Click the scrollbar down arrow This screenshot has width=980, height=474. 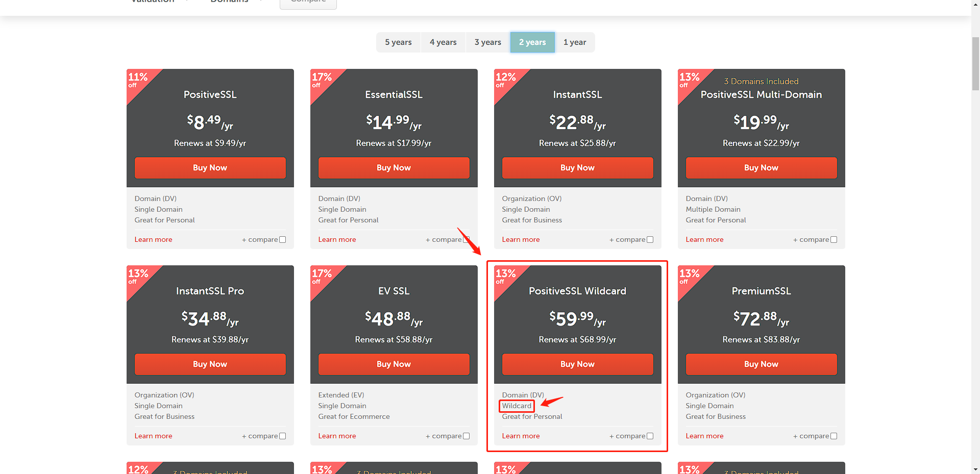(x=975, y=469)
